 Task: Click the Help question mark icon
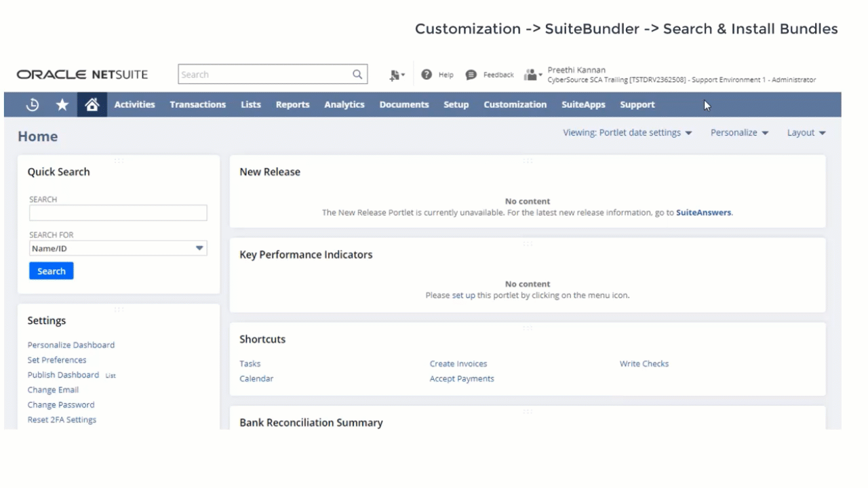click(427, 75)
